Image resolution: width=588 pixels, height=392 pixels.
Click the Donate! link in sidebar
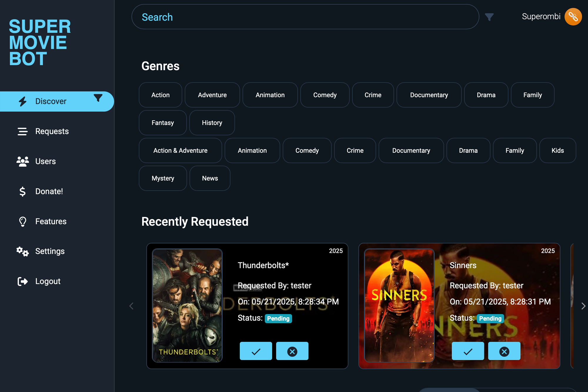[x=49, y=191]
